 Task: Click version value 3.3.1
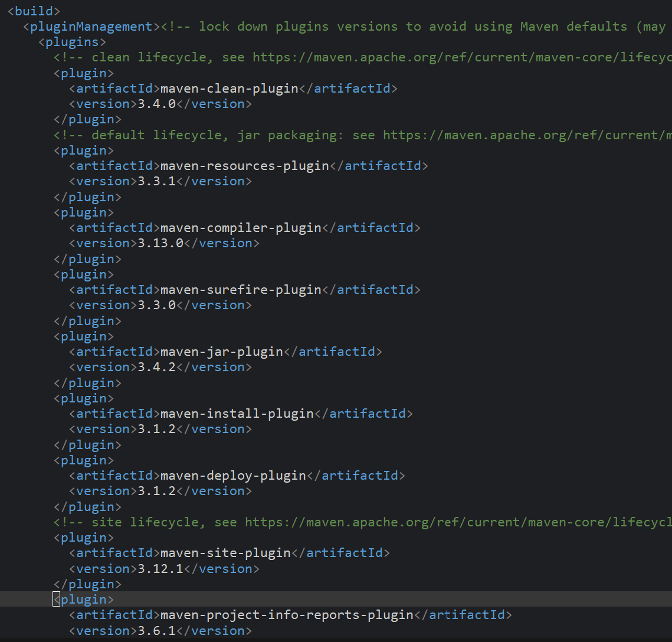point(156,181)
